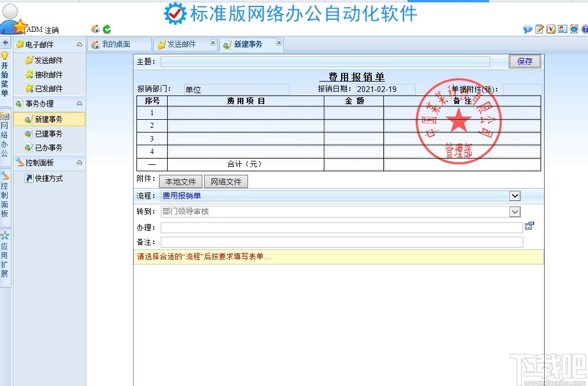588x386 pixels.
Task: Collapse the 电子邮件 sidebar section
Action: point(80,44)
